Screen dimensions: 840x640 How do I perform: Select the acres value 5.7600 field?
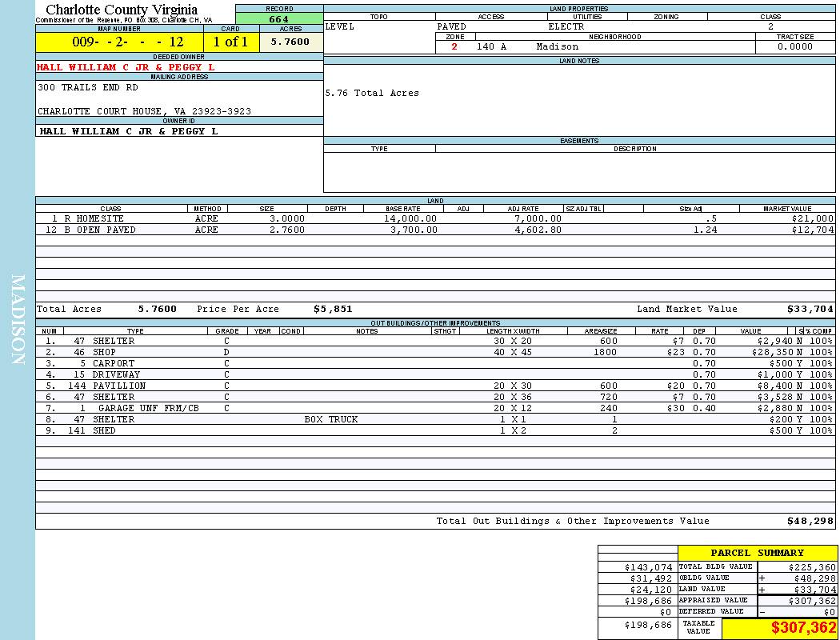[x=290, y=42]
